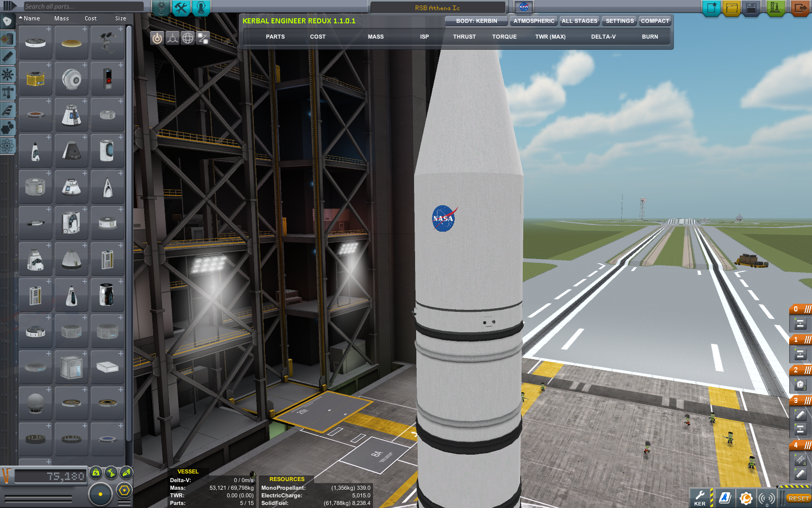Select the Re-root tool
812x508 pixels.
(x=203, y=38)
